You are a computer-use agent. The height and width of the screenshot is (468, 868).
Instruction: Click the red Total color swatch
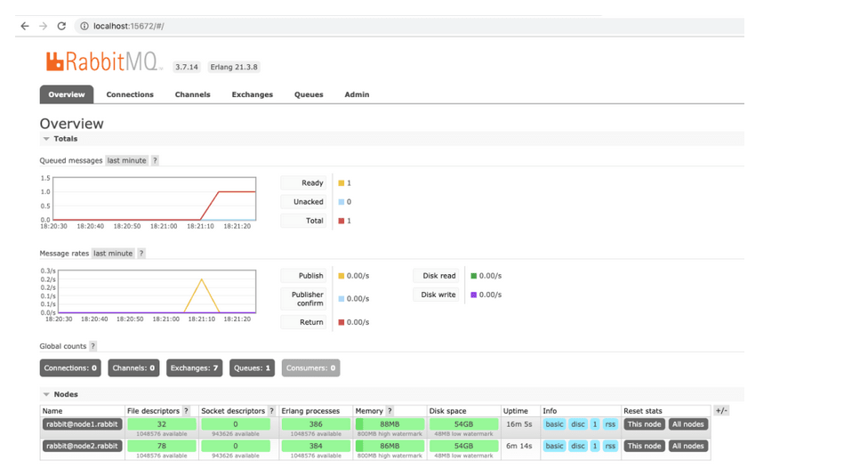(x=342, y=221)
